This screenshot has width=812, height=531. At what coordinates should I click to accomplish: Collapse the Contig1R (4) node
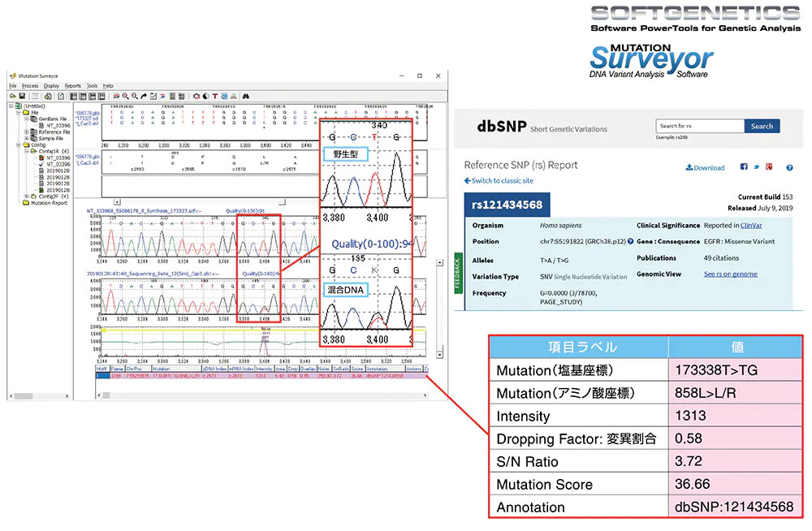[x=27, y=151]
